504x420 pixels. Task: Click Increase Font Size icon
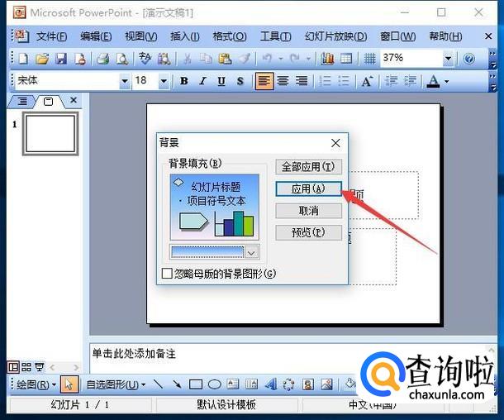pos(368,81)
